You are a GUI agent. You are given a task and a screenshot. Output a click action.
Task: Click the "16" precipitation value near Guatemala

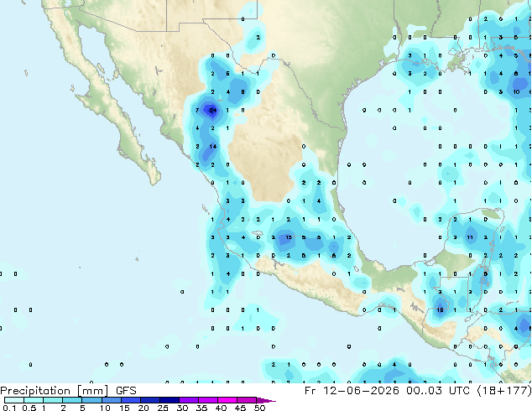point(440,310)
